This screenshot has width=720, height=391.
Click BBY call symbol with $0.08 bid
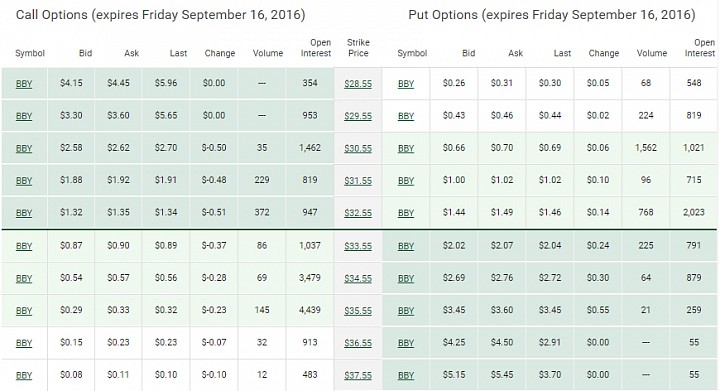(24, 375)
